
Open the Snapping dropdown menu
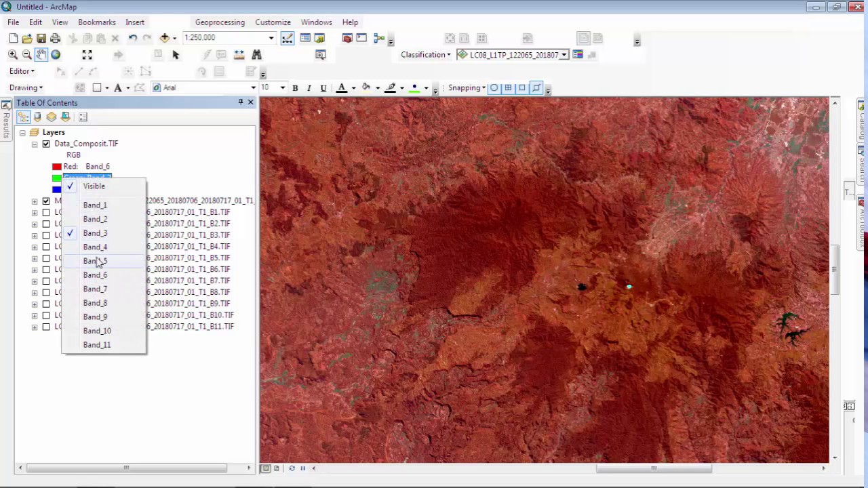pos(467,87)
